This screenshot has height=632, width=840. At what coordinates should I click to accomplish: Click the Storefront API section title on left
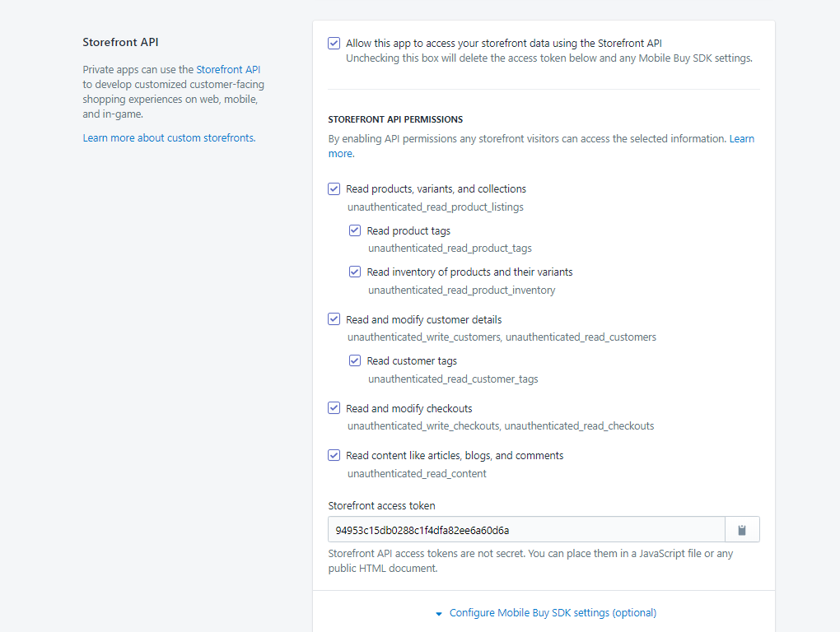coord(120,42)
